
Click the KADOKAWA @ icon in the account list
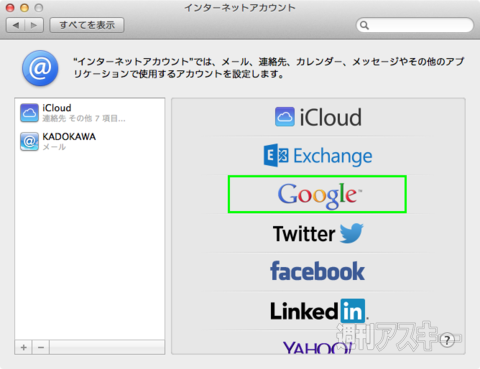tap(29, 142)
